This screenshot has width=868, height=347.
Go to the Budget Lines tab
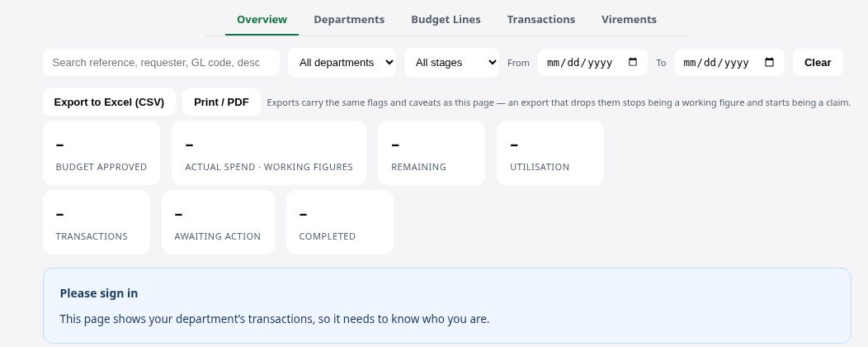coord(446,19)
